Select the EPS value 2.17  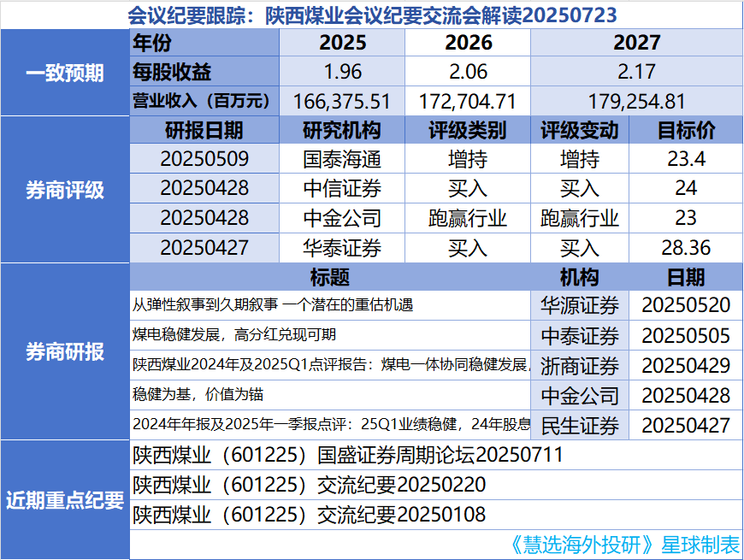(x=637, y=72)
